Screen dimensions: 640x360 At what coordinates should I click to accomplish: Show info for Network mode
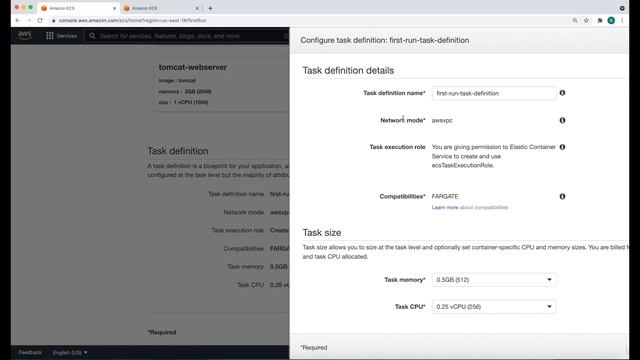[562, 120]
